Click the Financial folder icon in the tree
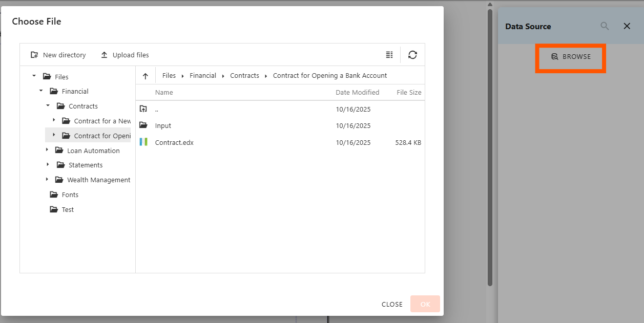 54,91
